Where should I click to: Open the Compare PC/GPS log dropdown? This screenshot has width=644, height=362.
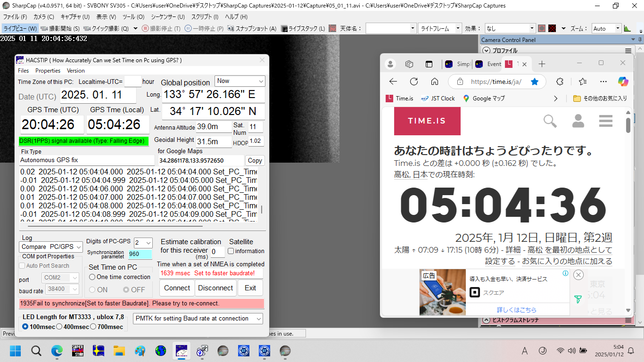[51, 247]
